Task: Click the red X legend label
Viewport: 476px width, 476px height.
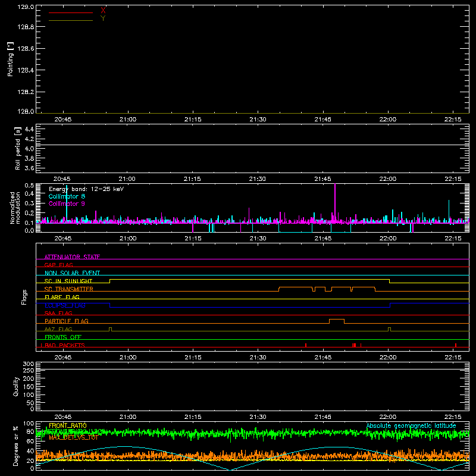Action: 103,11
